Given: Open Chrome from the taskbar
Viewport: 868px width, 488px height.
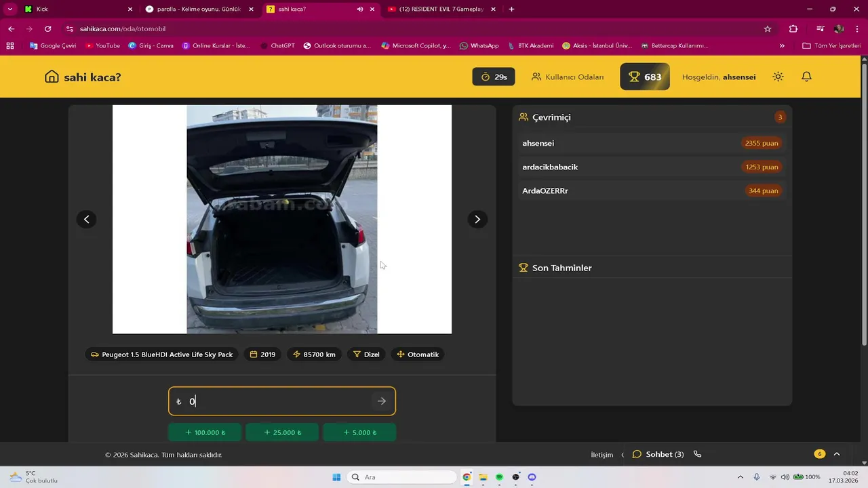Looking at the screenshot, I should click(x=467, y=477).
